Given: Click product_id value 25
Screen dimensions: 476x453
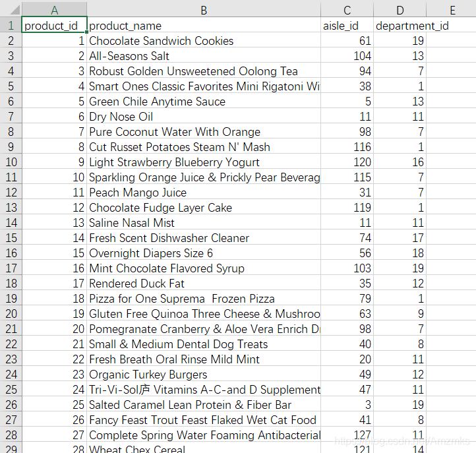Looking at the screenshot, I should [54, 404].
